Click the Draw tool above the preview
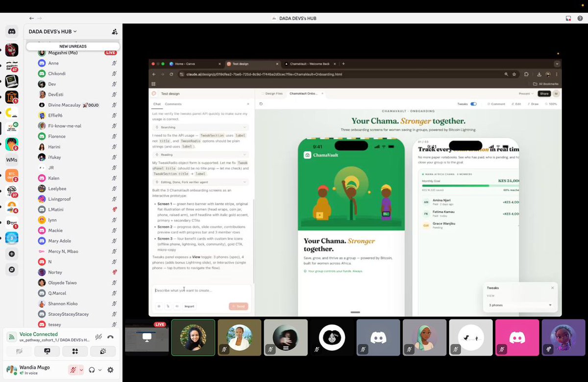588x382 pixels. click(532, 104)
